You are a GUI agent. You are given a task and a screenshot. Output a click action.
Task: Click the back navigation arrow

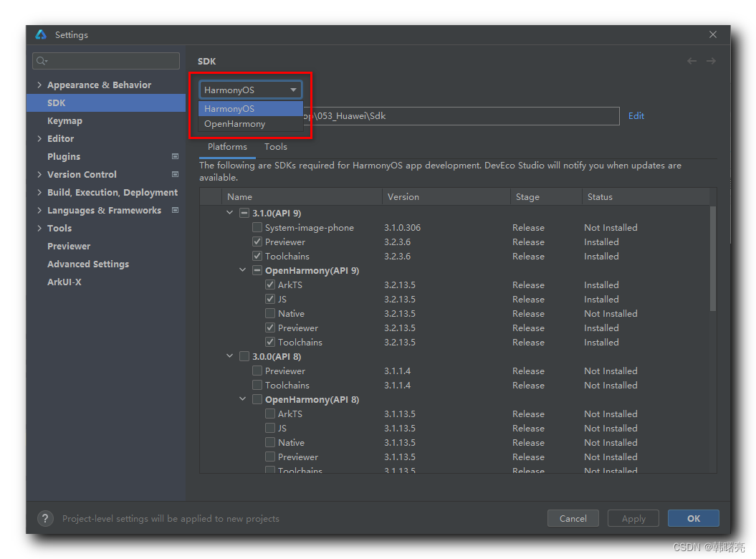coord(692,61)
